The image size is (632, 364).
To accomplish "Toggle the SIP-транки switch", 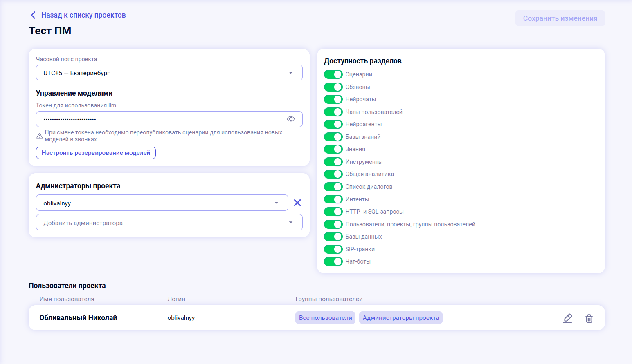I will pyautogui.click(x=333, y=249).
